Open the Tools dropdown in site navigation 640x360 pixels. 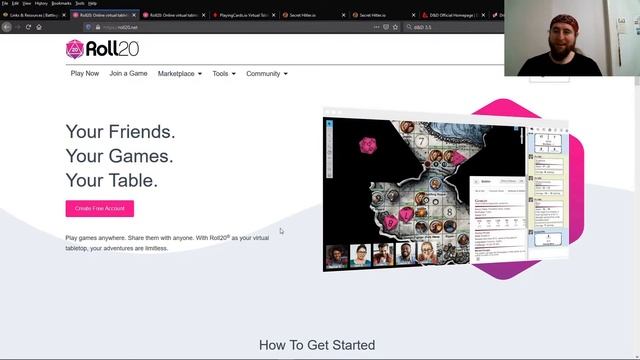point(224,73)
